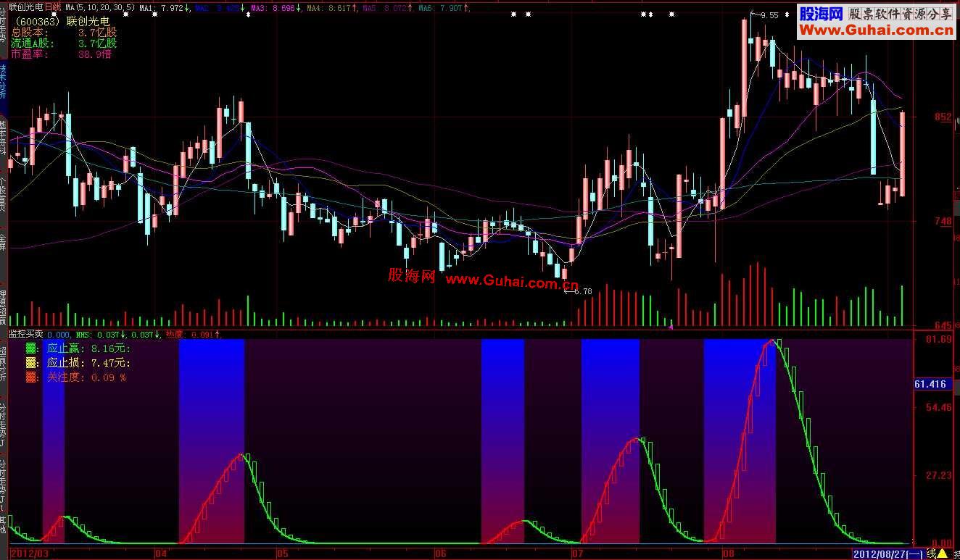Screen dimensions: 960x560
Task: Select the 其他 sidebar tab
Action: coord(3,525)
